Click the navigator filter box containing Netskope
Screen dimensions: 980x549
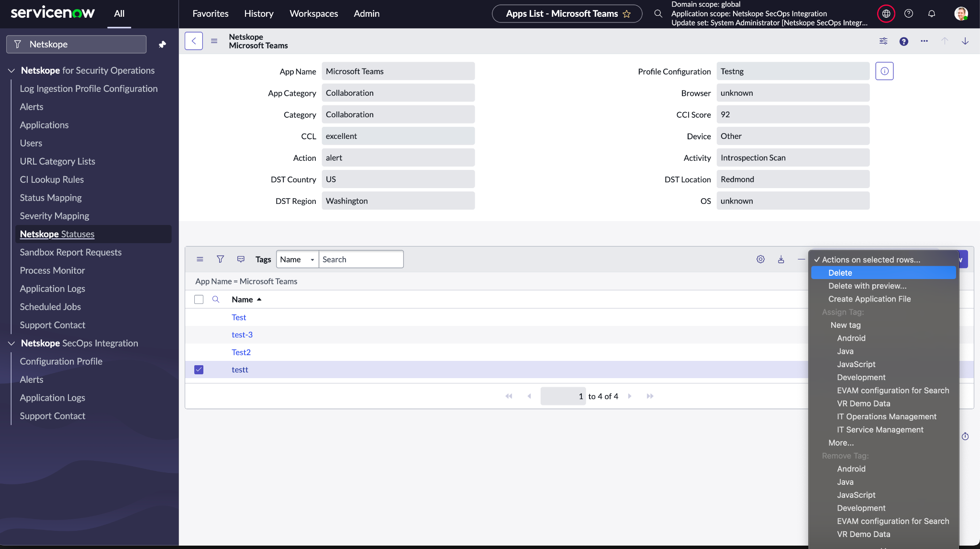point(77,44)
